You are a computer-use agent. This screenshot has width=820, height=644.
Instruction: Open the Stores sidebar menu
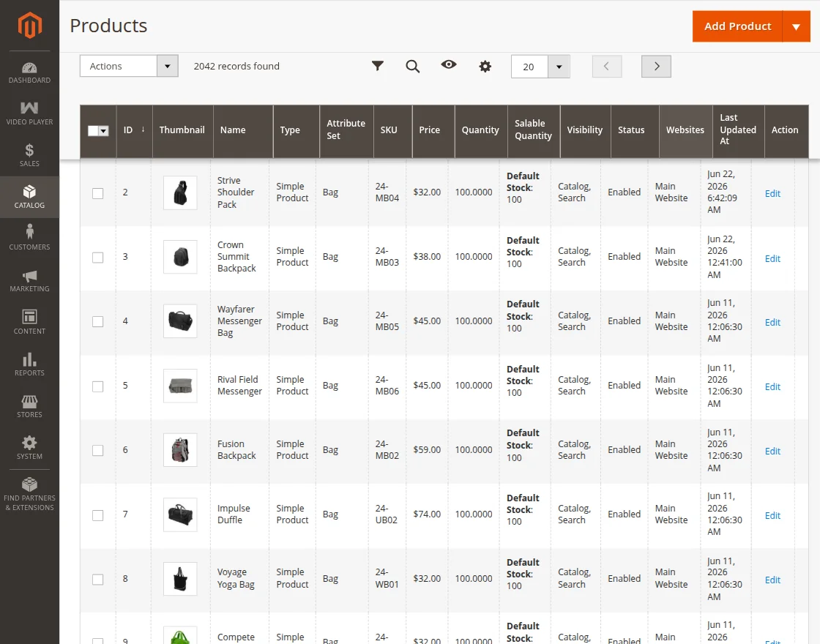coord(29,406)
